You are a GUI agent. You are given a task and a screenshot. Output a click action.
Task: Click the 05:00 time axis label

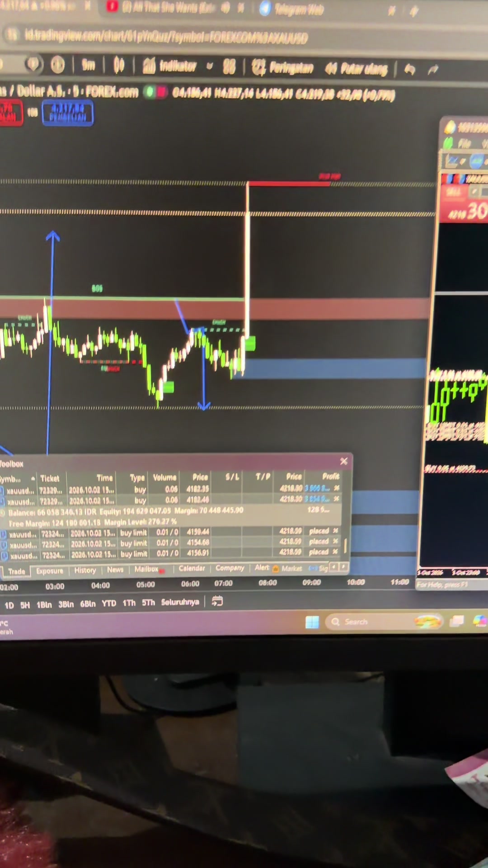(x=145, y=584)
